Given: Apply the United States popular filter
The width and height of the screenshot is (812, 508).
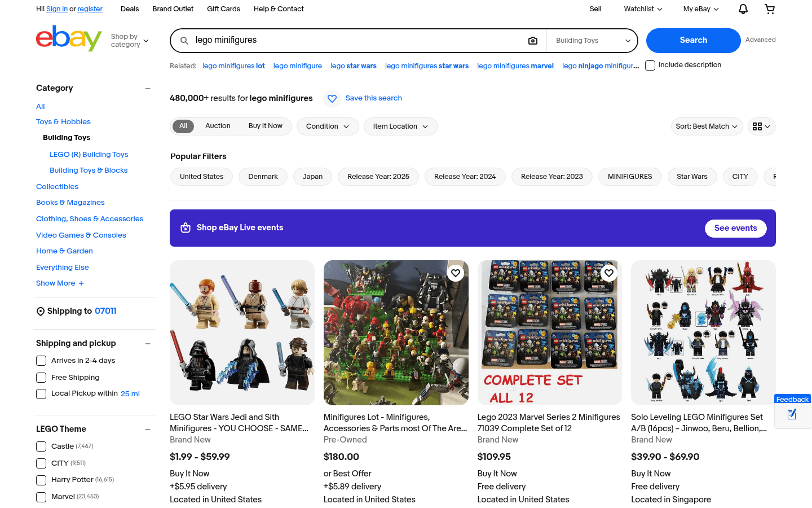Looking at the screenshot, I should pos(201,177).
